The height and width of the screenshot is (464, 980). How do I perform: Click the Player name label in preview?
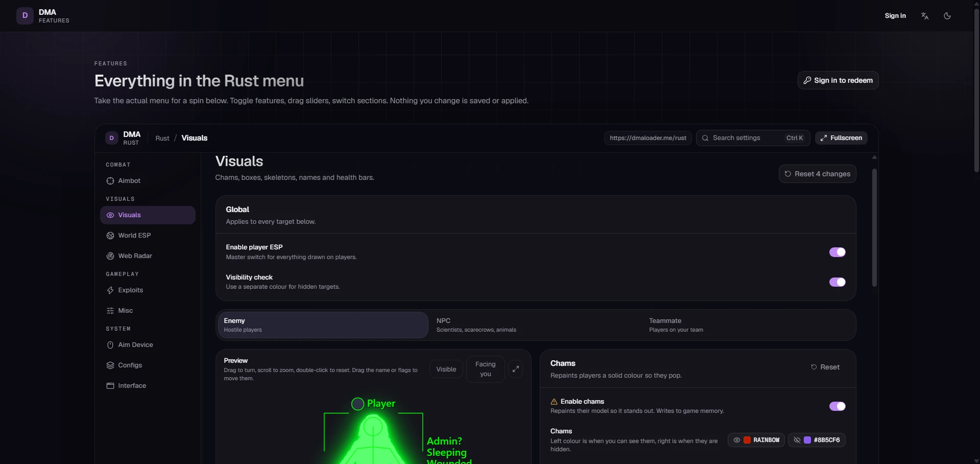tap(381, 404)
